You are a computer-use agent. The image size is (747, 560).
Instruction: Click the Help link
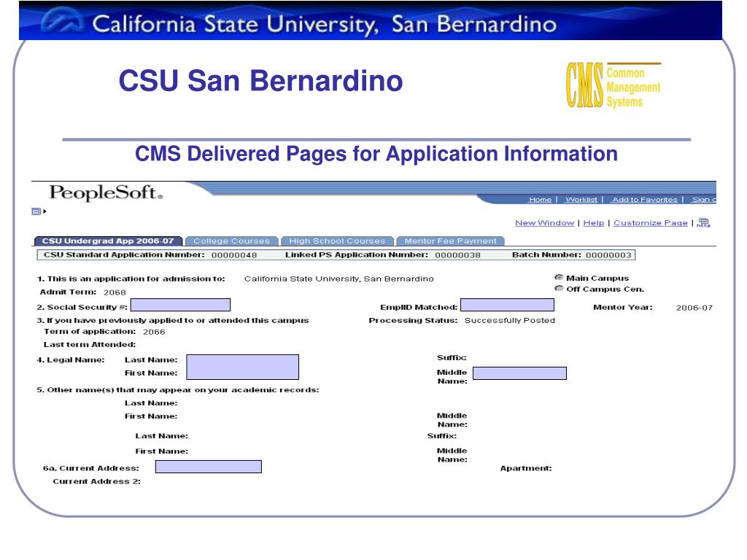pyautogui.click(x=594, y=223)
